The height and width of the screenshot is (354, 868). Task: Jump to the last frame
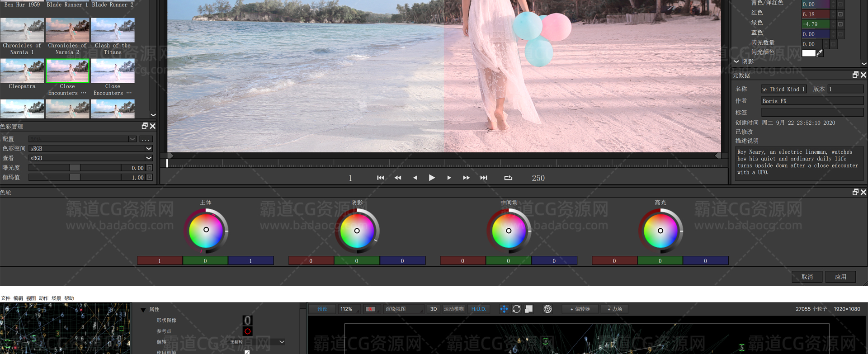pos(484,178)
